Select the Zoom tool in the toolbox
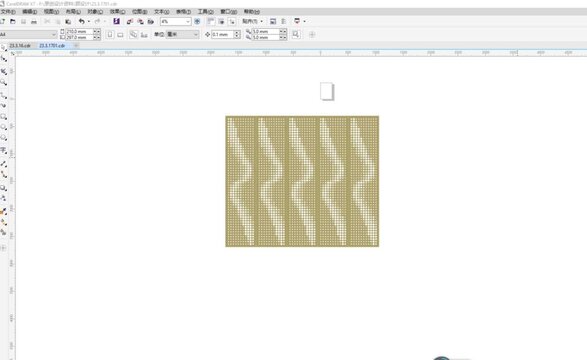 [4, 82]
